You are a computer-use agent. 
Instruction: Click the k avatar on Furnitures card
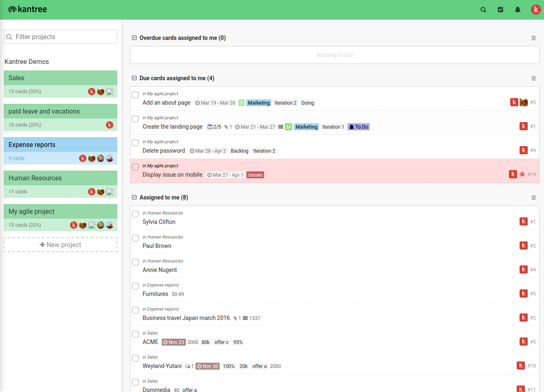coord(524,293)
